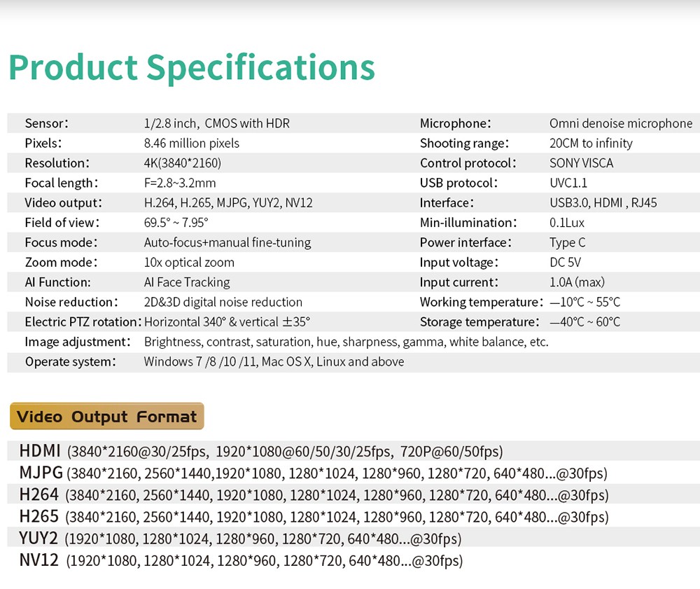The image size is (700, 589).
Task: Click the HDMI format row label
Action: [40, 450]
